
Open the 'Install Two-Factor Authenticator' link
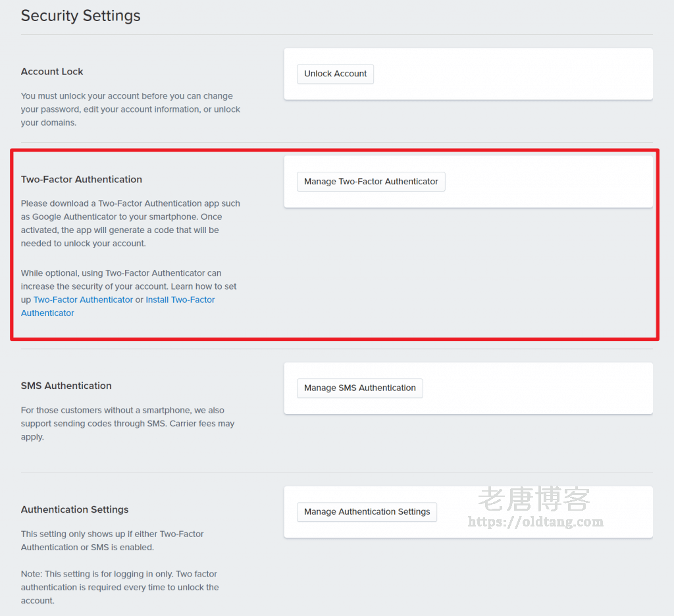coord(180,299)
